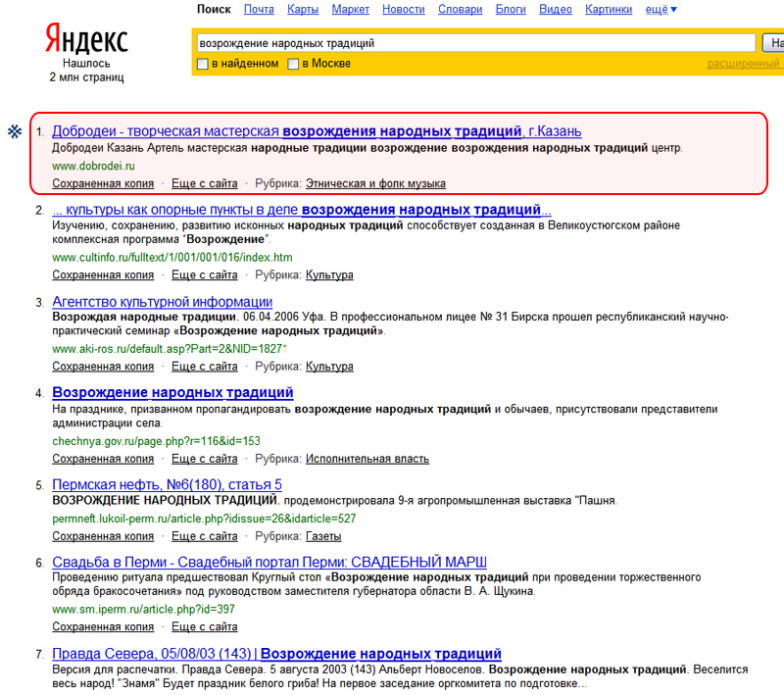Enable the "в найденном" checkbox
The image size is (784, 695).
point(203,64)
